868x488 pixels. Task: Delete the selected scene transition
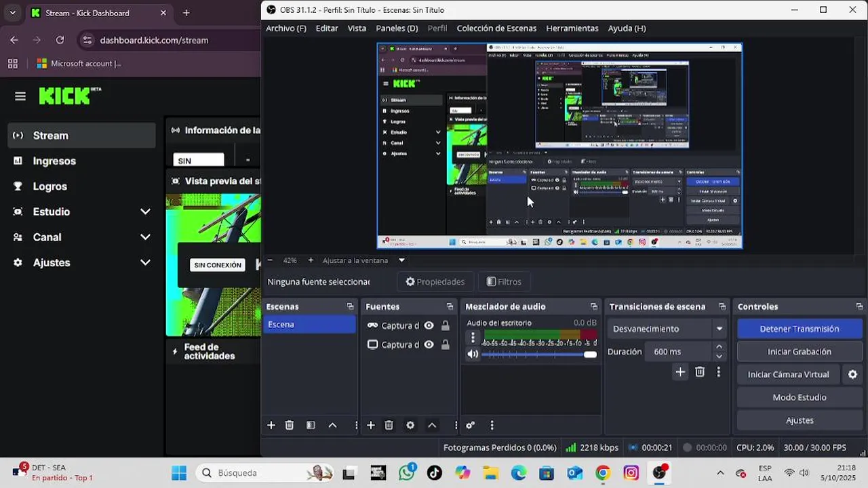[x=700, y=371]
